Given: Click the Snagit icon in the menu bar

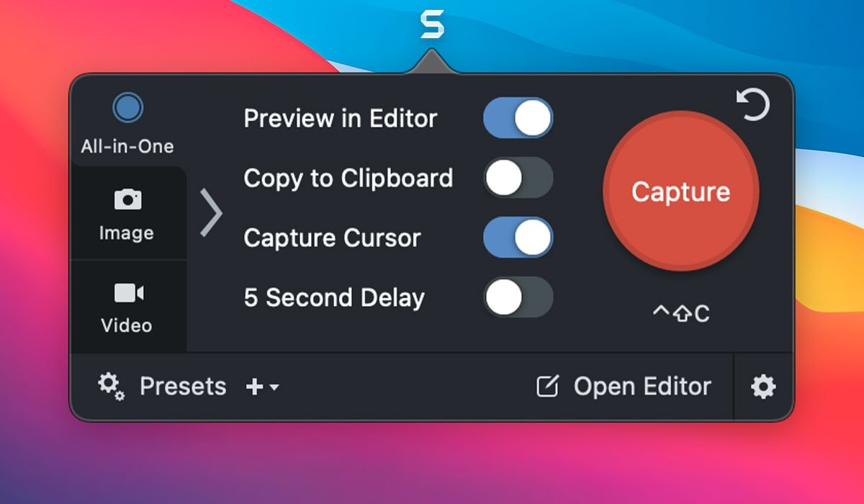Looking at the screenshot, I should coord(432,25).
